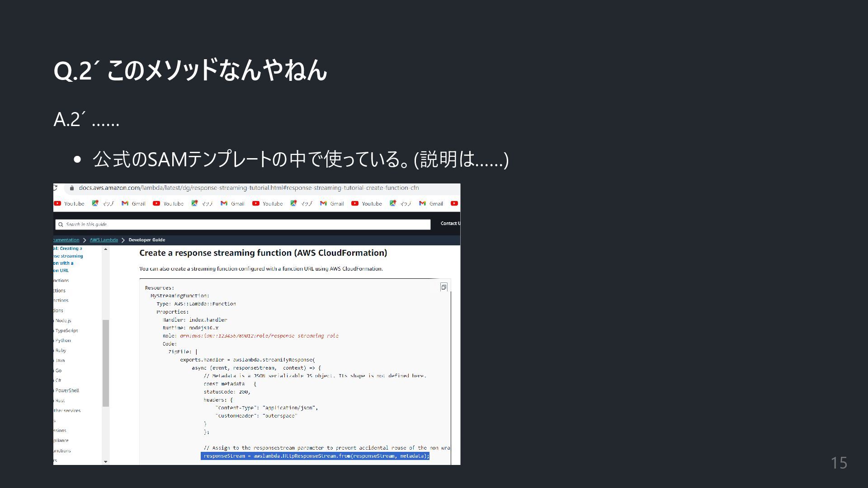The width and height of the screenshot is (868, 488).
Task: Click the browser reload icon
Action: pos(55,188)
